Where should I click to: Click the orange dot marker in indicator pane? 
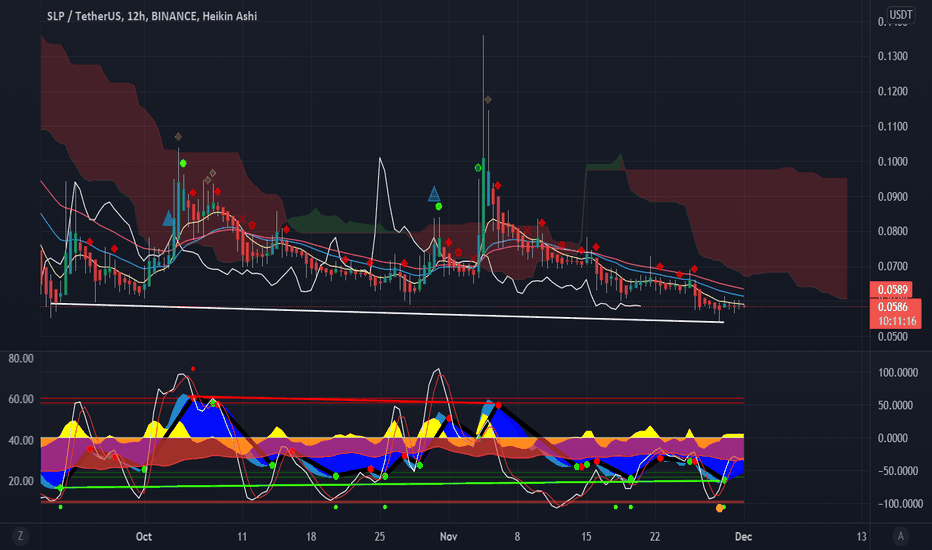[719, 508]
